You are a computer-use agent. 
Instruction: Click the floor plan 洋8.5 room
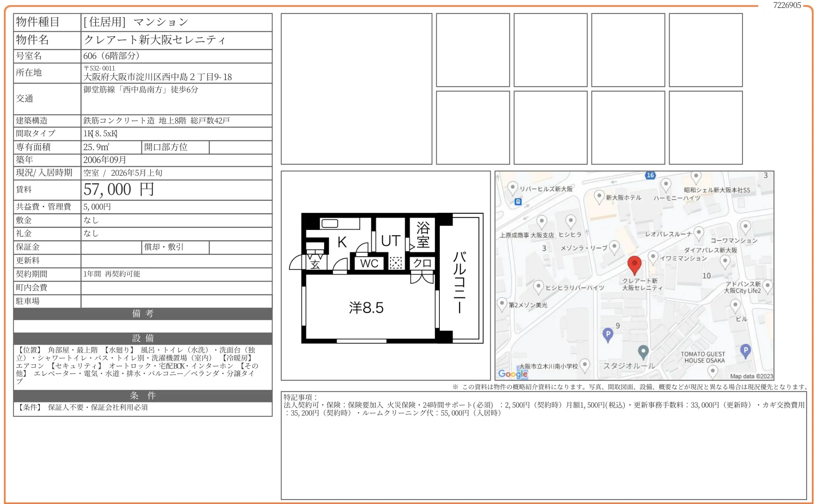click(366, 308)
